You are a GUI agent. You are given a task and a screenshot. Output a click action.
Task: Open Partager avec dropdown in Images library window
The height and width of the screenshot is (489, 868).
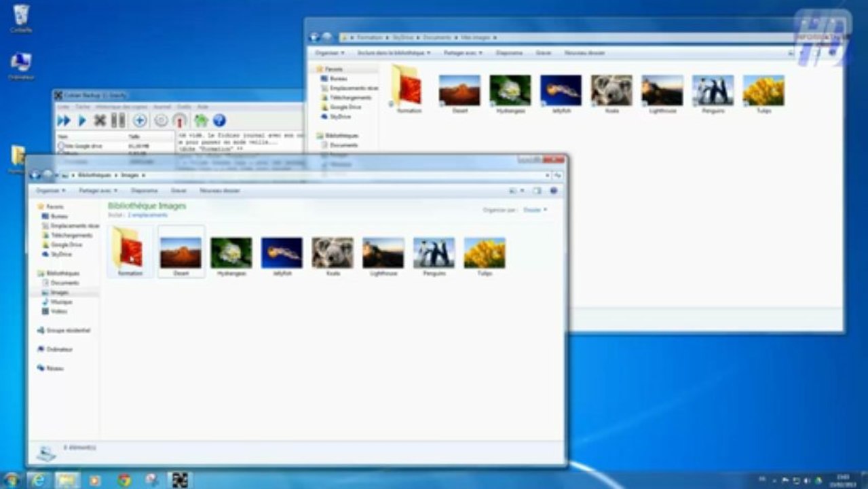98,191
